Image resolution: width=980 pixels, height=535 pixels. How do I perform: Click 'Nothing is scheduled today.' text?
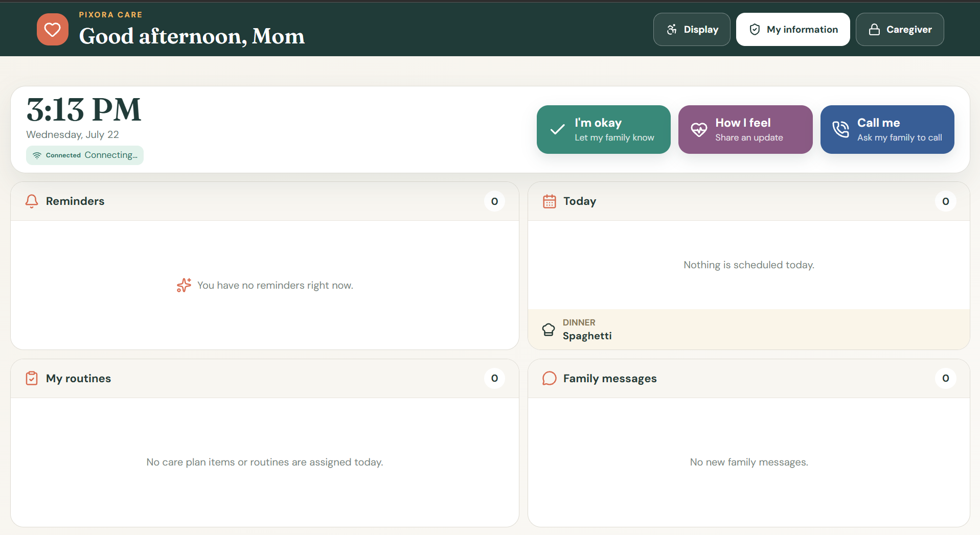coord(749,265)
